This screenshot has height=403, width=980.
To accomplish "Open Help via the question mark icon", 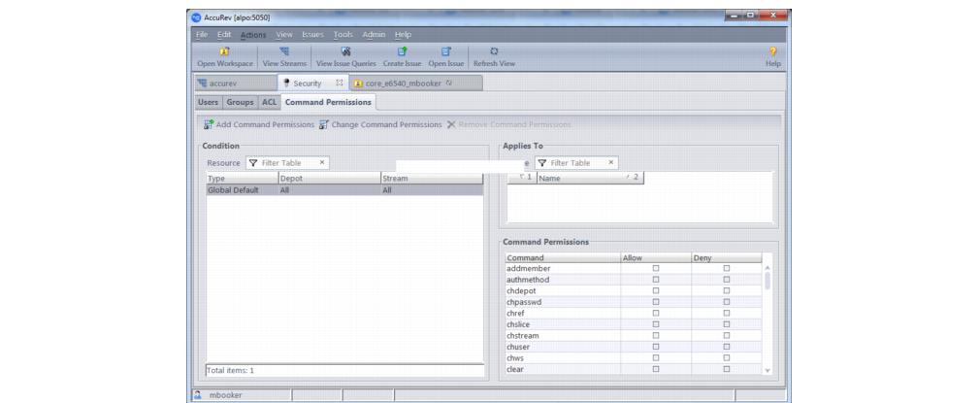I will pos(772,50).
